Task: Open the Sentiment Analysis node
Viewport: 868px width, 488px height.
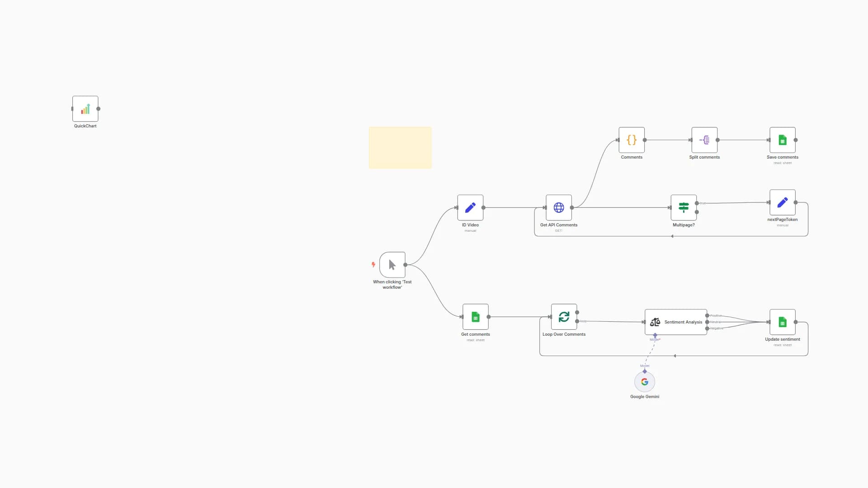Action: [x=676, y=322]
